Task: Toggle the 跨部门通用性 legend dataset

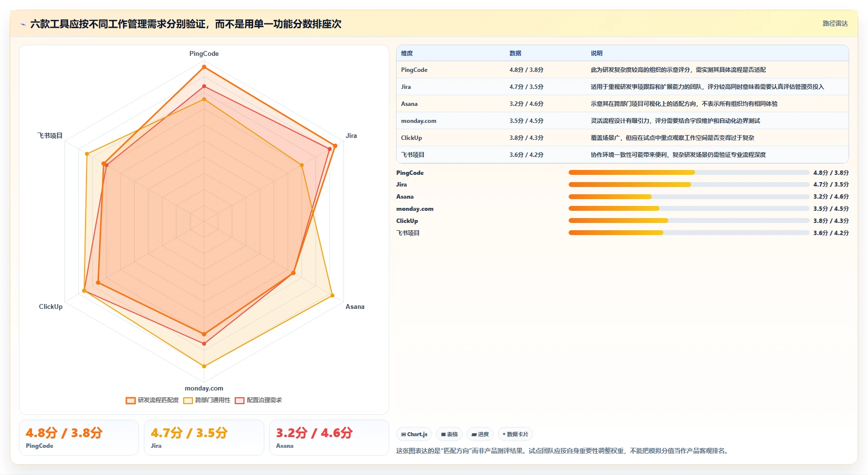Action: pyautogui.click(x=207, y=400)
